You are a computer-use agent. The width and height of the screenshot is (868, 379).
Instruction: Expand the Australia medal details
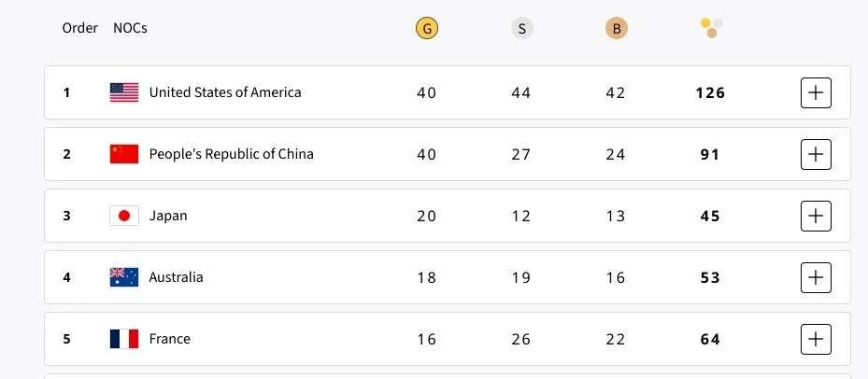[816, 277]
